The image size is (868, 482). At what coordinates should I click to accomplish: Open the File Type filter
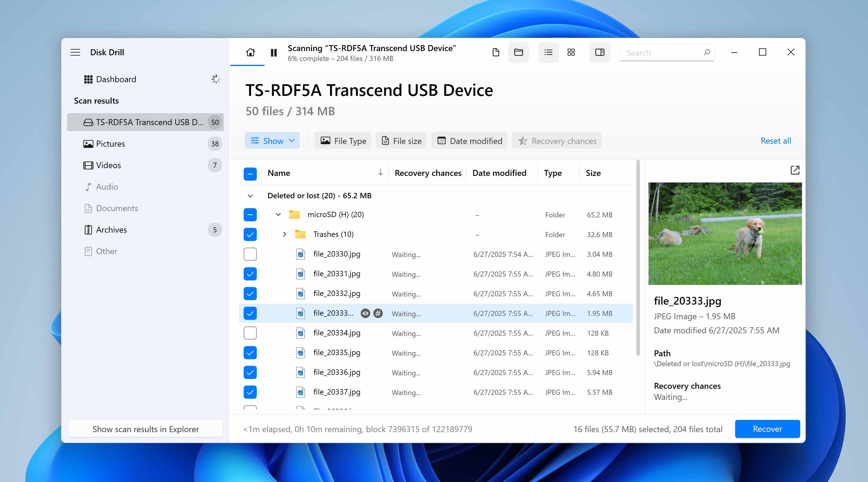pyautogui.click(x=343, y=141)
